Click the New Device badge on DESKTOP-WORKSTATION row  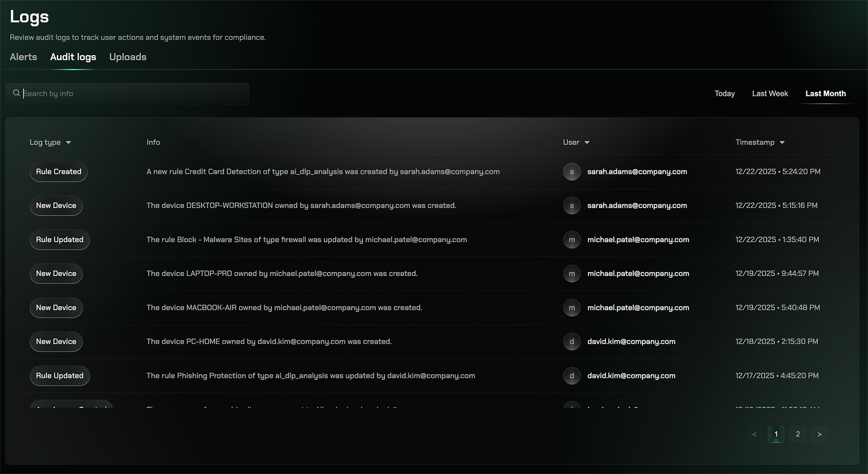tap(56, 205)
